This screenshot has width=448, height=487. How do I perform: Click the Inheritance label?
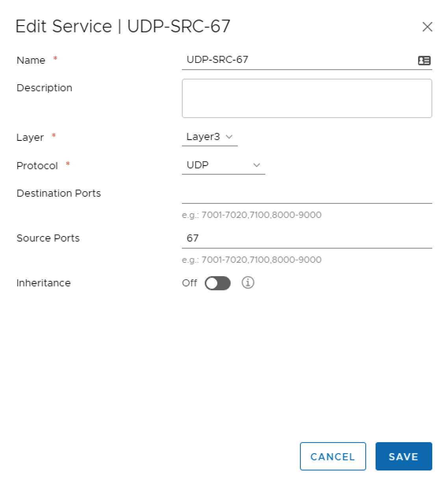coord(43,283)
